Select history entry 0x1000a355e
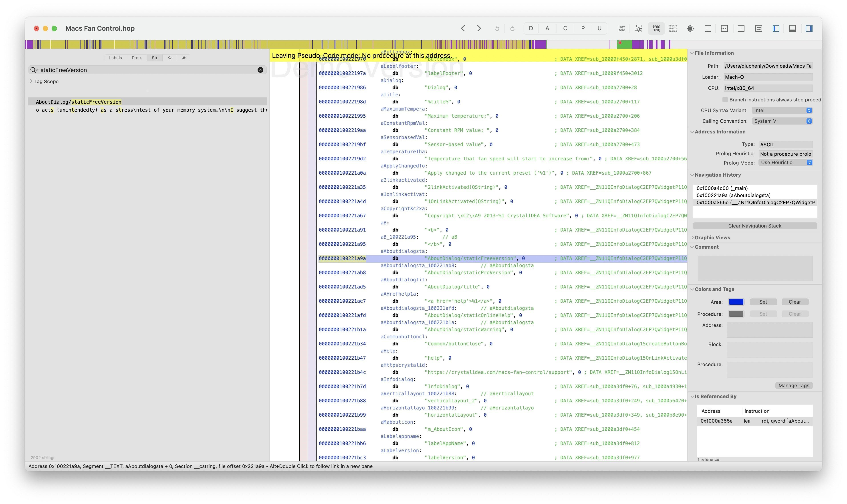Viewport: 847px width, 504px height. (x=755, y=202)
